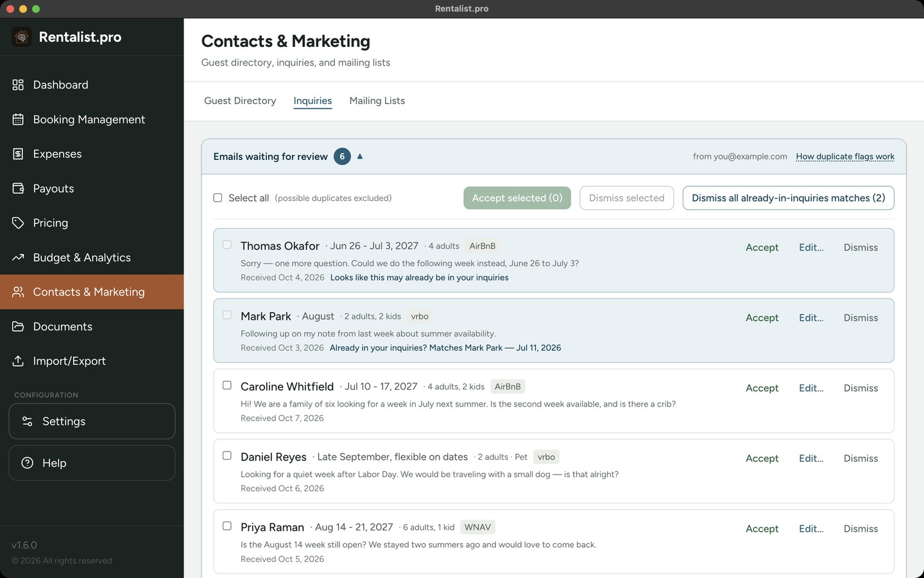
Task: Click the Documents folder icon
Action: coord(18,327)
